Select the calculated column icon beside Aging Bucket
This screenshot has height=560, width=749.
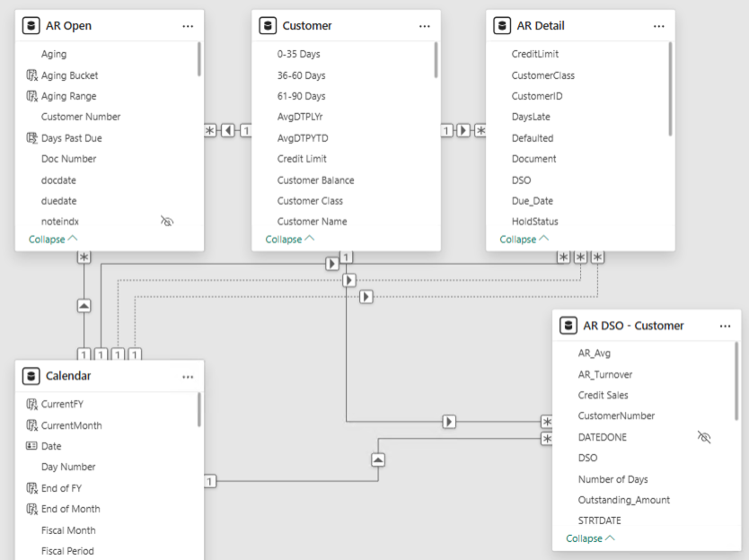point(31,75)
